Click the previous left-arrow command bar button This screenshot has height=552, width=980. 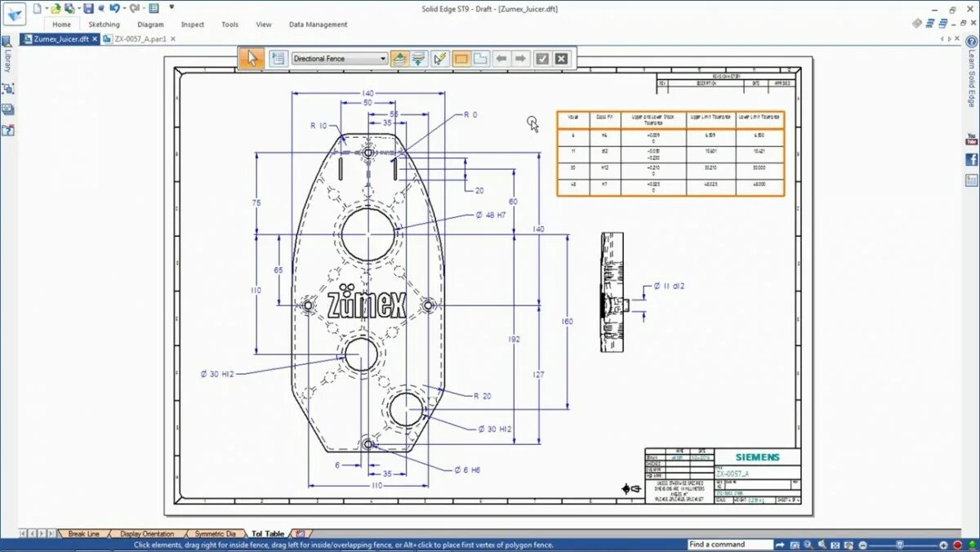[x=501, y=58]
